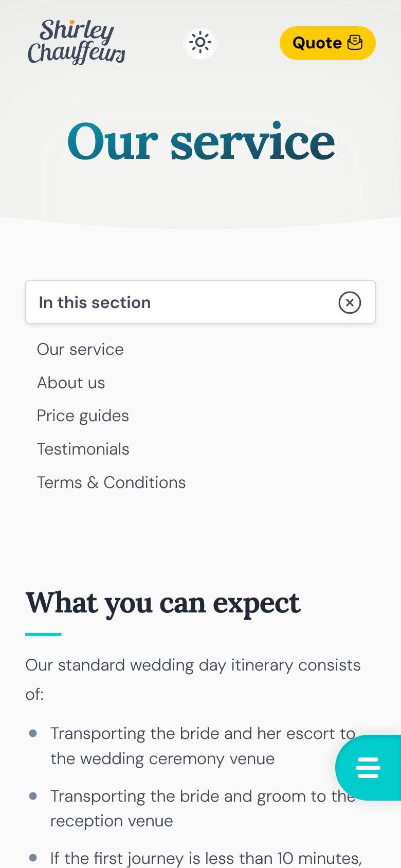Click the Shirley Chauffeurs logo
Image resolution: width=401 pixels, height=868 pixels.
(x=77, y=42)
